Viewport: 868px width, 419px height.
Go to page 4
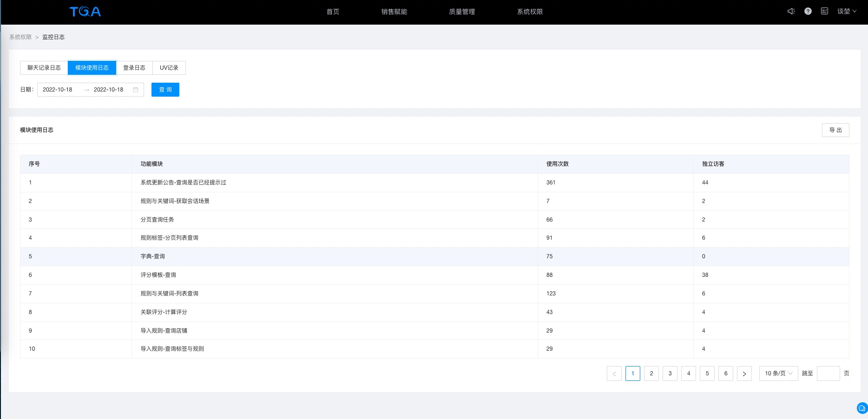(x=689, y=373)
